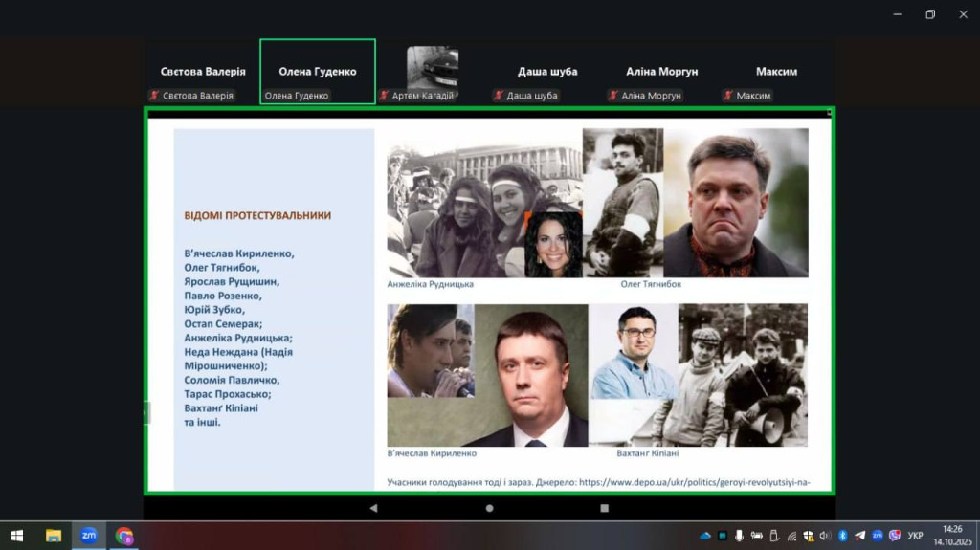Image resolution: width=980 pixels, height=550 pixels.
Task: Expand the side panel handle left of slide
Action: tap(146, 412)
